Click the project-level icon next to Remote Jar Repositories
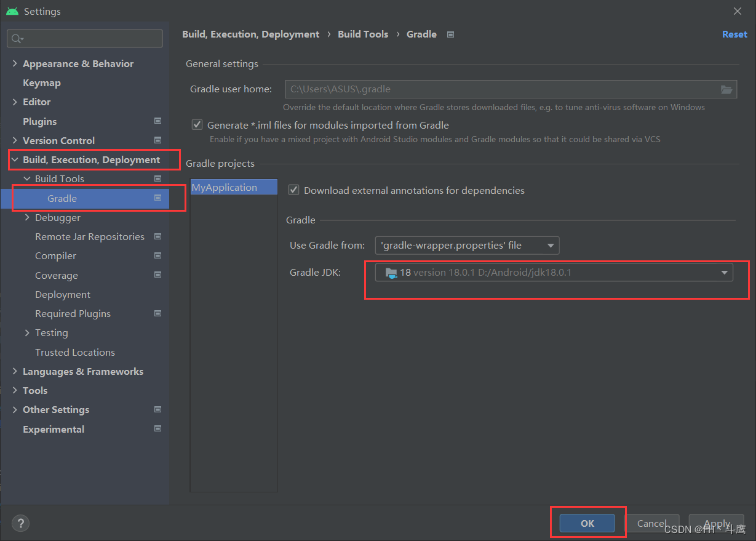This screenshot has height=541, width=756. (x=158, y=236)
